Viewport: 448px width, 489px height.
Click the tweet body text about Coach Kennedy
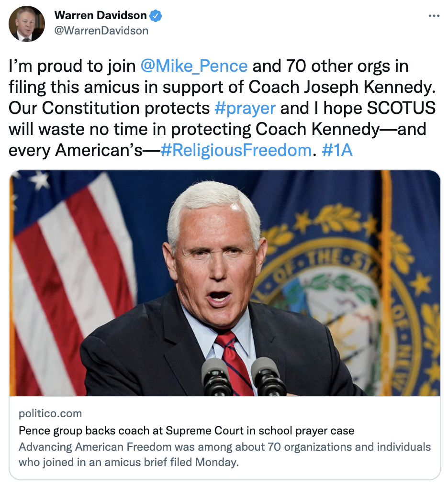(x=222, y=108)
